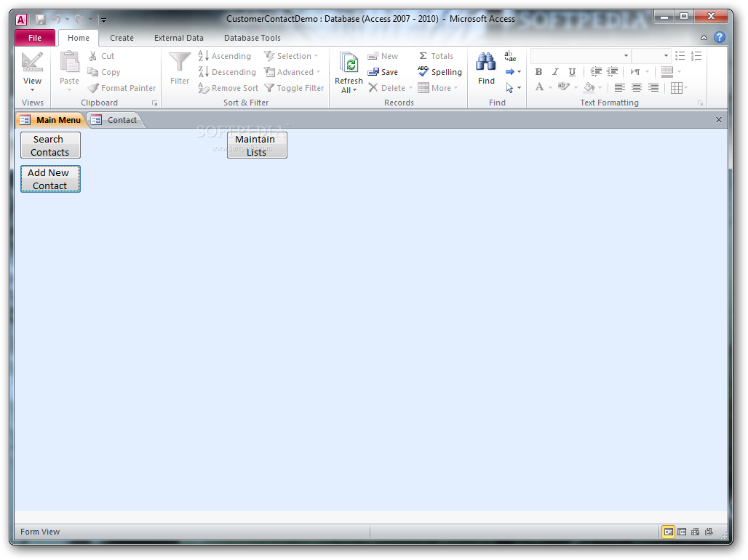
Task: Switch to the Database Tools tab
Action: coord(252,38)
